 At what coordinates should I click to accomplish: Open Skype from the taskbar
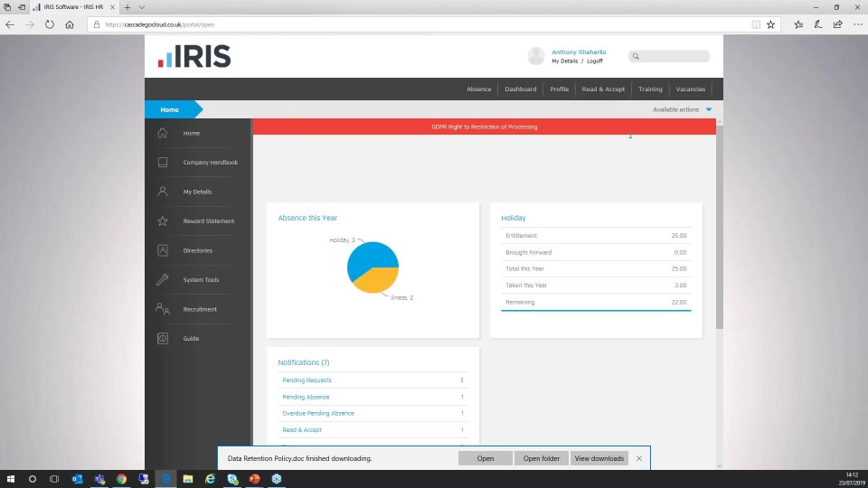click(x=232, y=479)
